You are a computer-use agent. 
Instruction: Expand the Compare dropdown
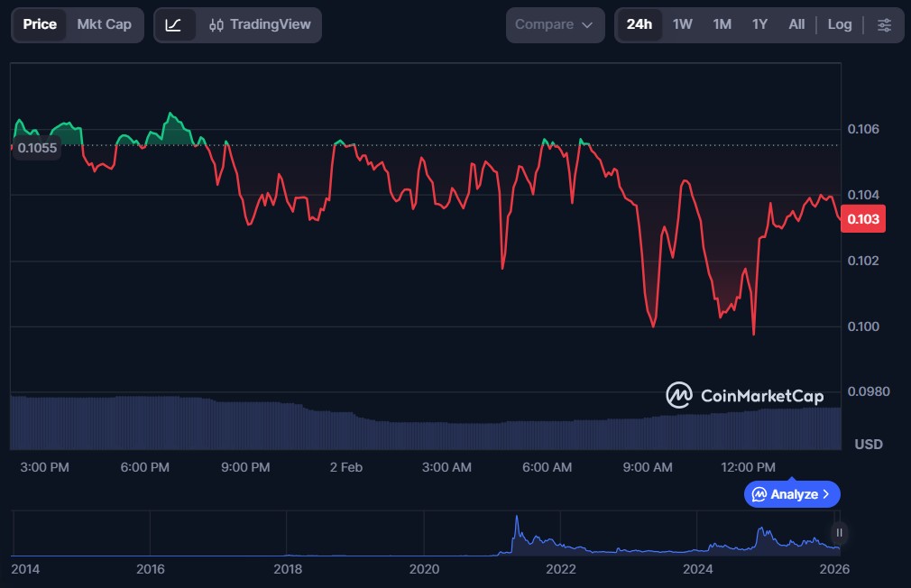tap(554, 25)
